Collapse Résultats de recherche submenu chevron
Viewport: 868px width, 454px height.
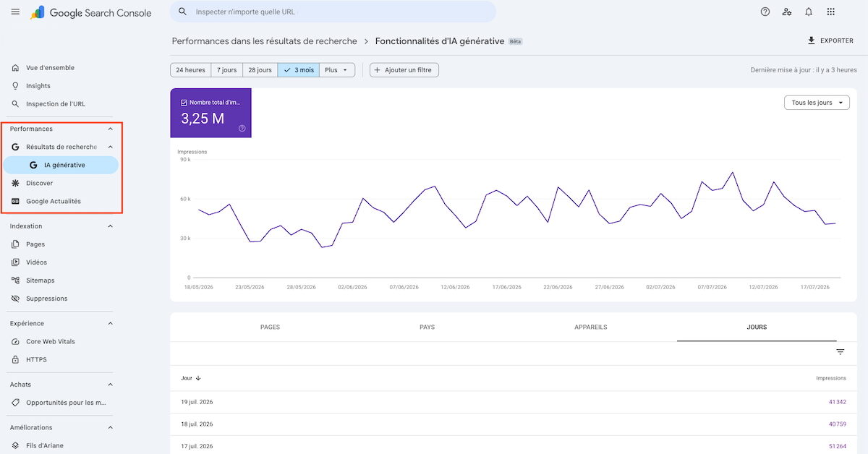[111, 147]
